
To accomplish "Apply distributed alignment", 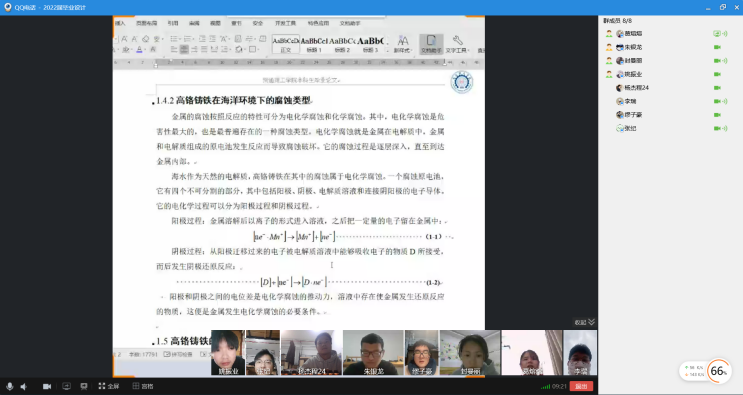I will (214, 49).
